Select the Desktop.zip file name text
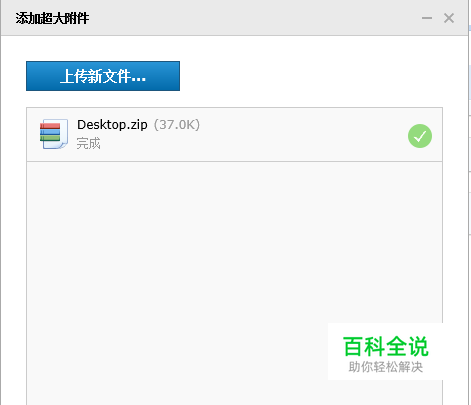 pyautogui.click(x=112, y=125)
